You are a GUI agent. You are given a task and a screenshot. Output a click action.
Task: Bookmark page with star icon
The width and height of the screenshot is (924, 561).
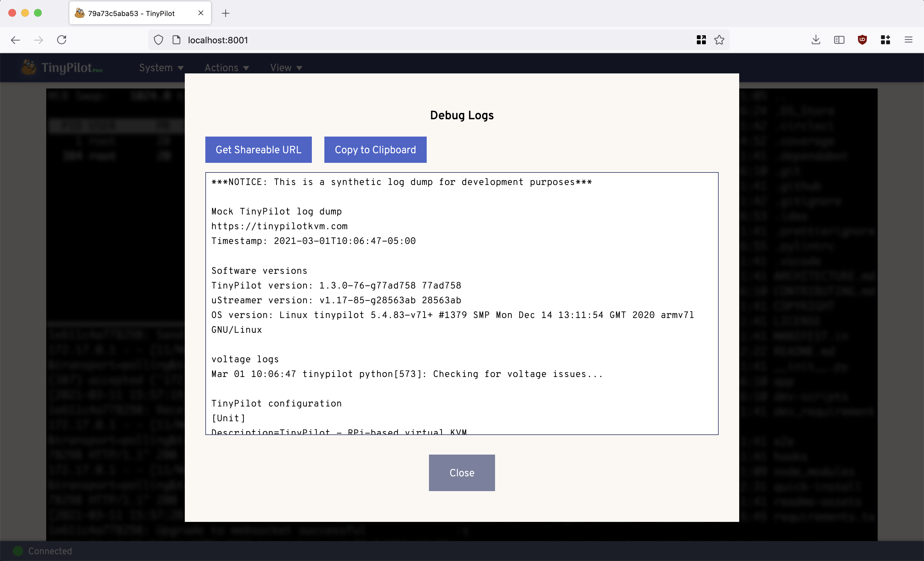(x=719, y=40)
